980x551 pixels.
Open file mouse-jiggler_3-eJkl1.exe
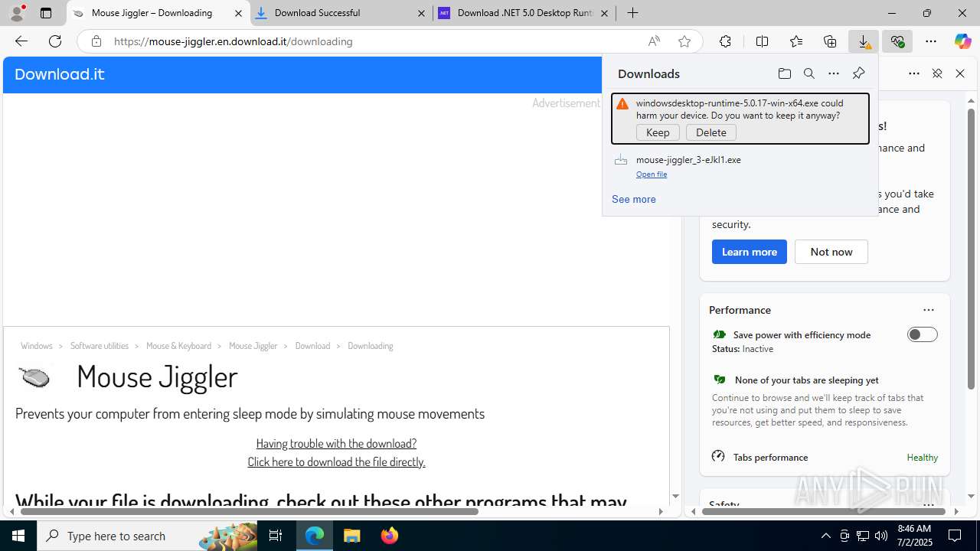pyautogui.click(x=652, y=174)
